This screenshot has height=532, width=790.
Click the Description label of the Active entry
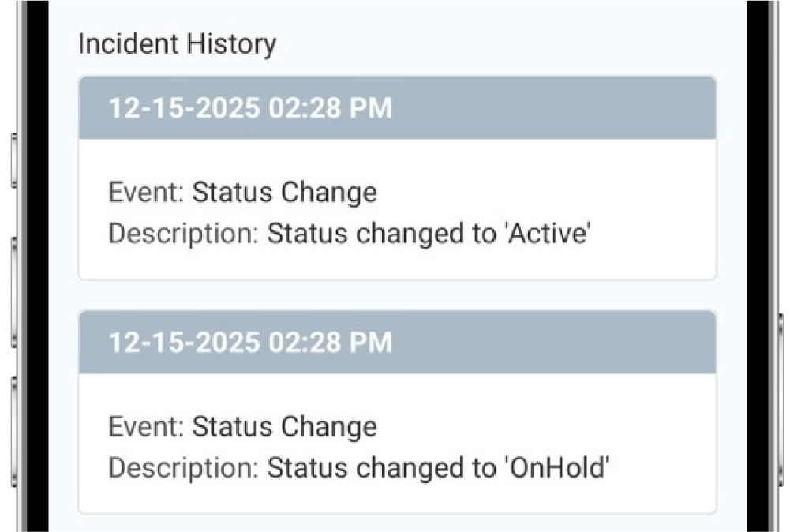click(179, 233)
